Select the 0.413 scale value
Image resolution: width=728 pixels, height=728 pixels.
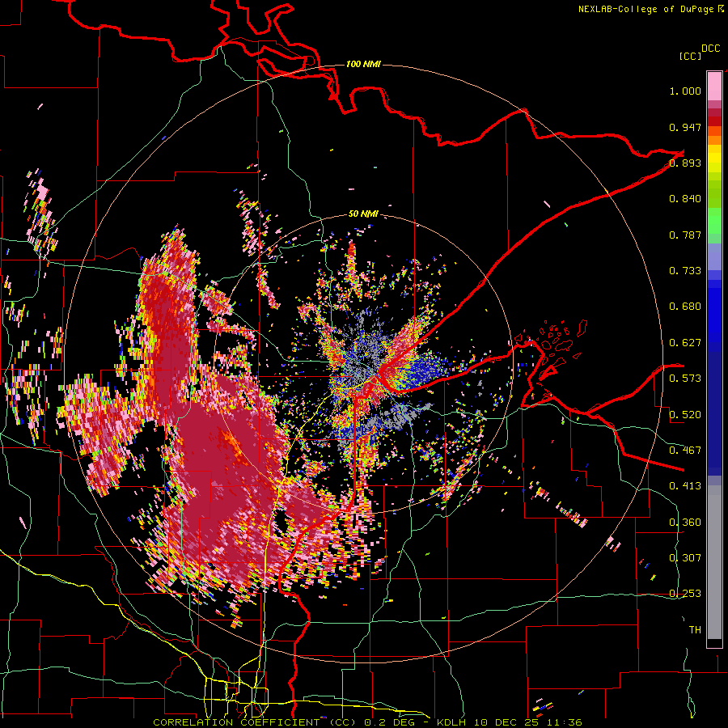[x=685, y=486]
